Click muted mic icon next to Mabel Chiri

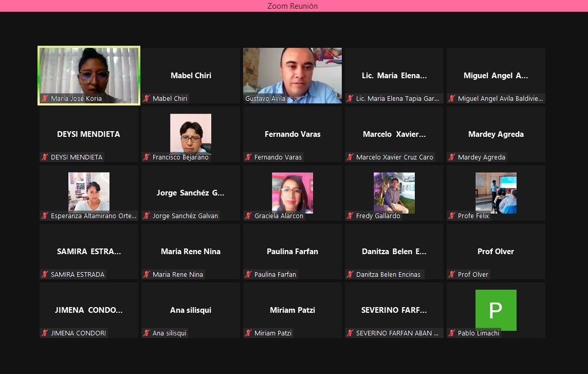[147, 99]
